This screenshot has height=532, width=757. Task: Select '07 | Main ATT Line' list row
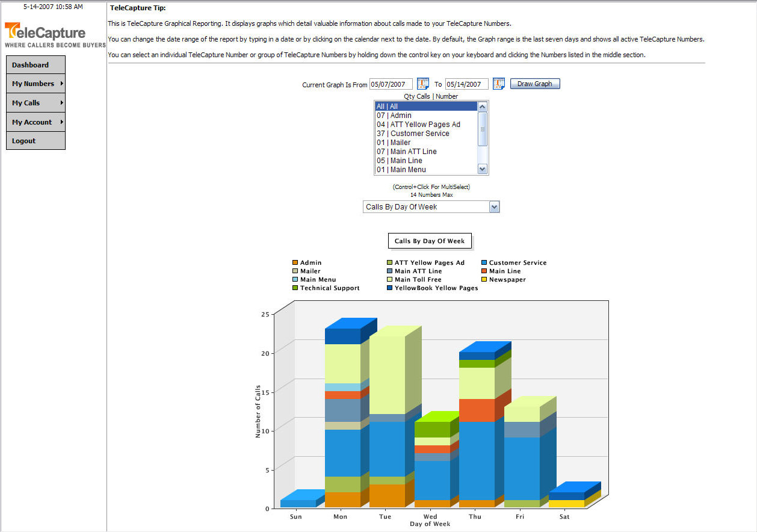pos(426,152)
